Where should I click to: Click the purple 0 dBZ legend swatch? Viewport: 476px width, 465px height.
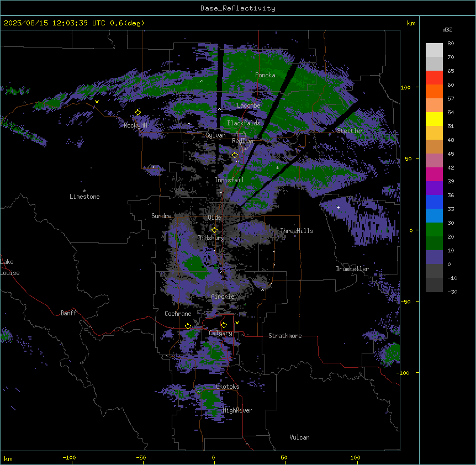click(434, 257)
